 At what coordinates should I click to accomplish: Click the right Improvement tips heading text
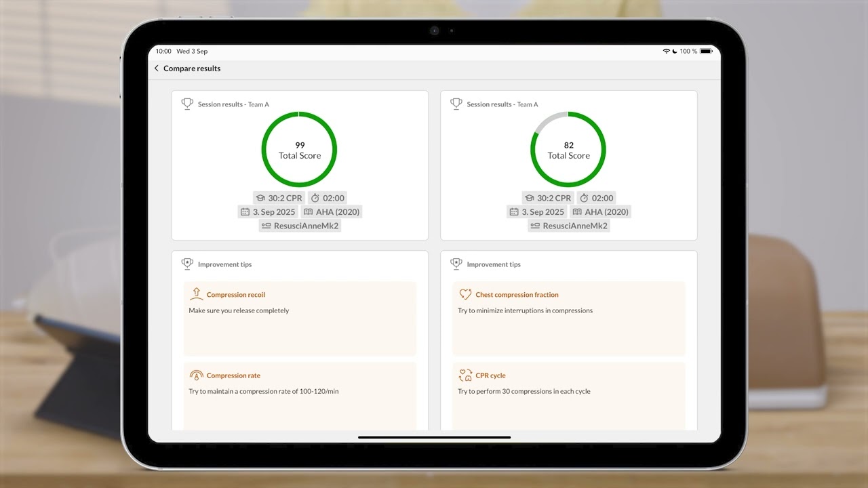(494, 264)
